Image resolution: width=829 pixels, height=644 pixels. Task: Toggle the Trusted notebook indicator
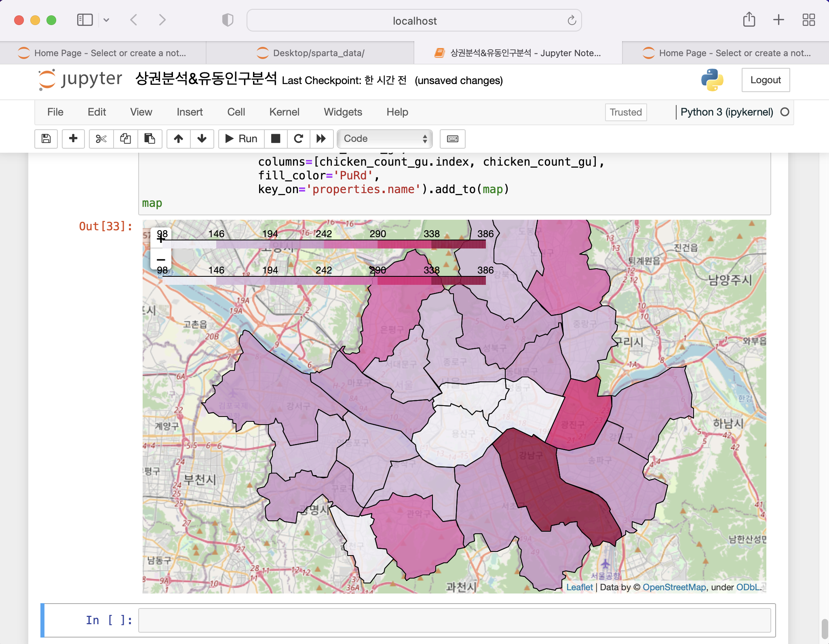625,112
